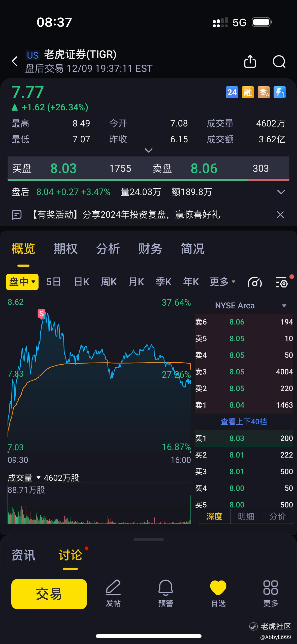Tap the 买1 8.03 order row
The image size is (297, 644).
point(244,438)
